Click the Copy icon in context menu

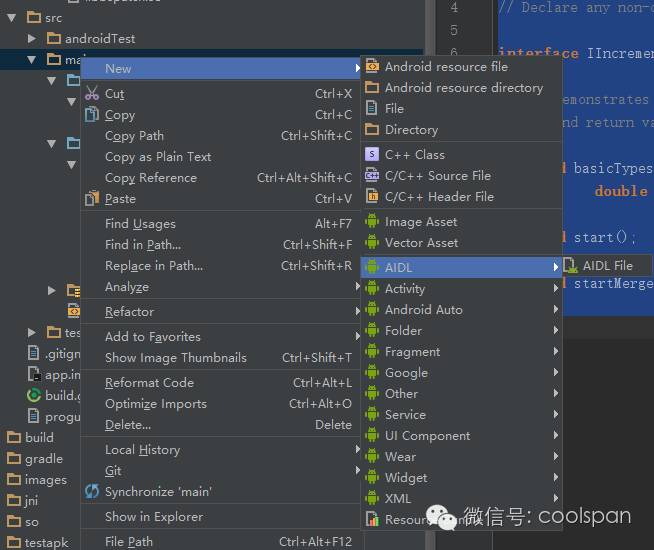(x=92, y=114)
